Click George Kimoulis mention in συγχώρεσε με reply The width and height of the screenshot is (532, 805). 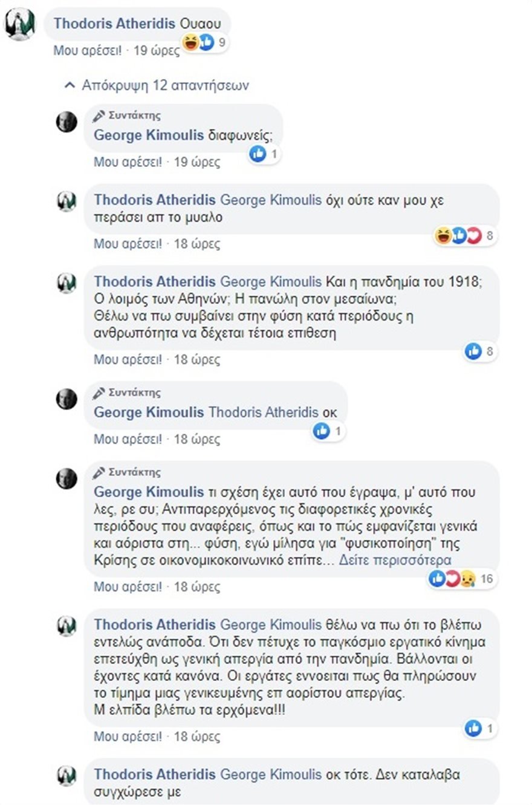point(271,774)
